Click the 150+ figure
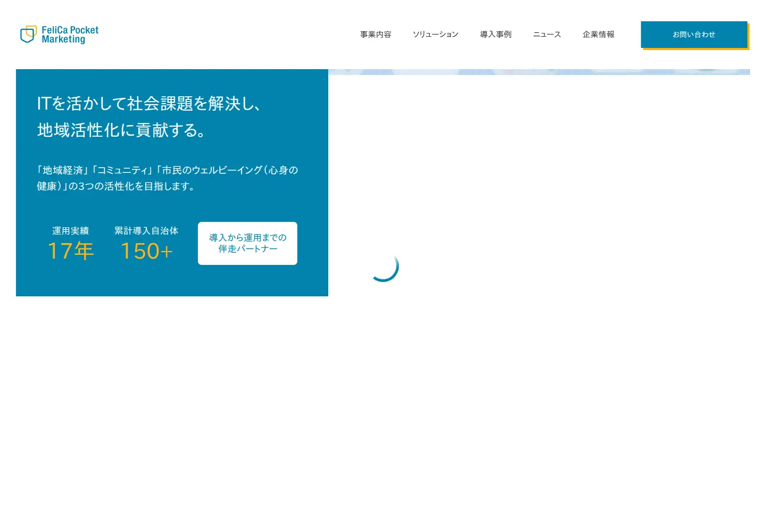Image resolution: width=766 pixels, height=532 pixels. tap(147, 251)
